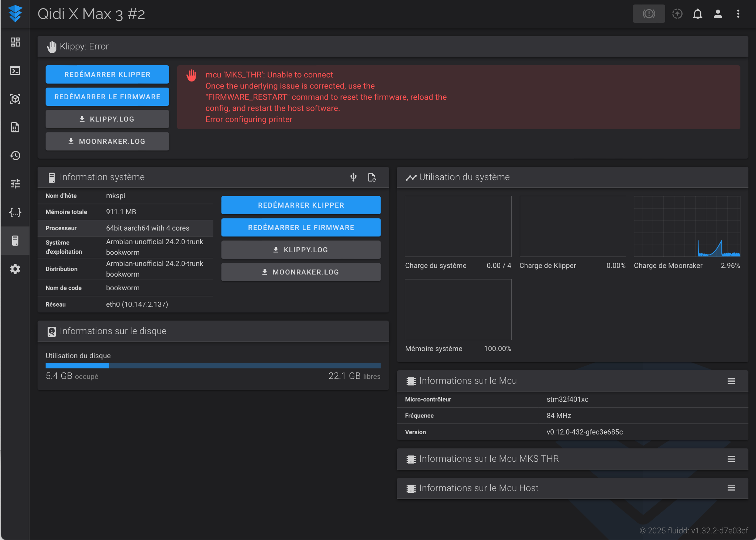This screenshot has width=756, height=540.
Task: Open the three-dot options menu
Action: point(738,14)
